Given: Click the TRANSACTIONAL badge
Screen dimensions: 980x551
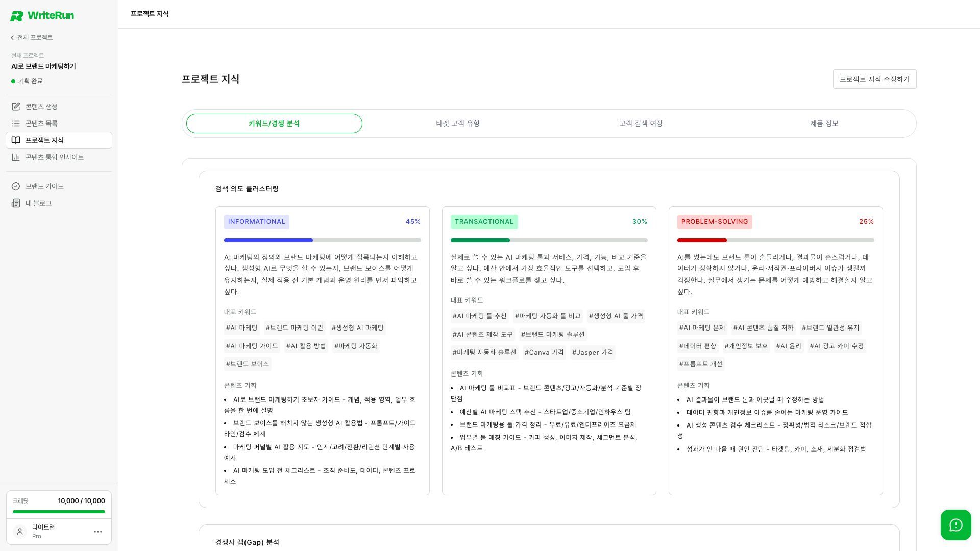Looking at the screenshot, I should pyautogui.click(x=484, y=222).
